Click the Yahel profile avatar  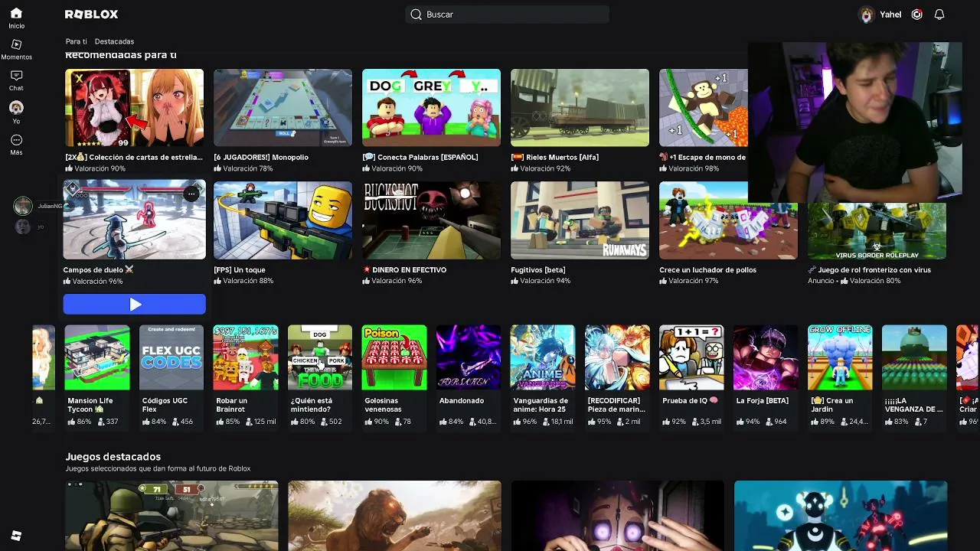pos(867,15)
